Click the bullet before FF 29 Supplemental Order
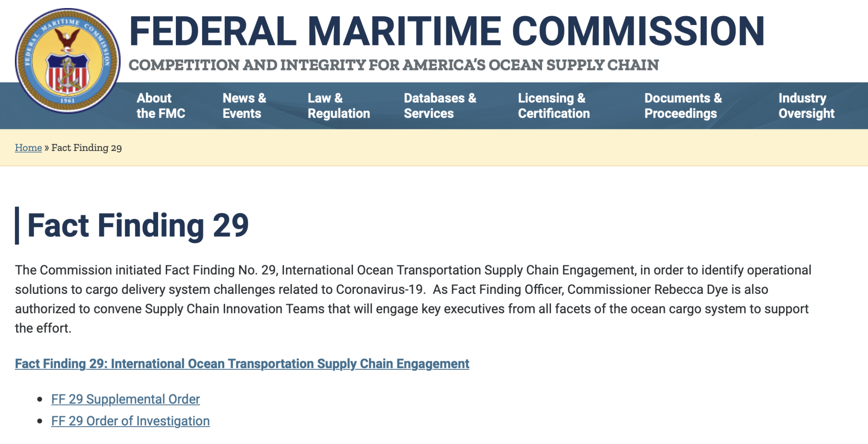This screenshot has height=444, width=868. pos(40,399)
